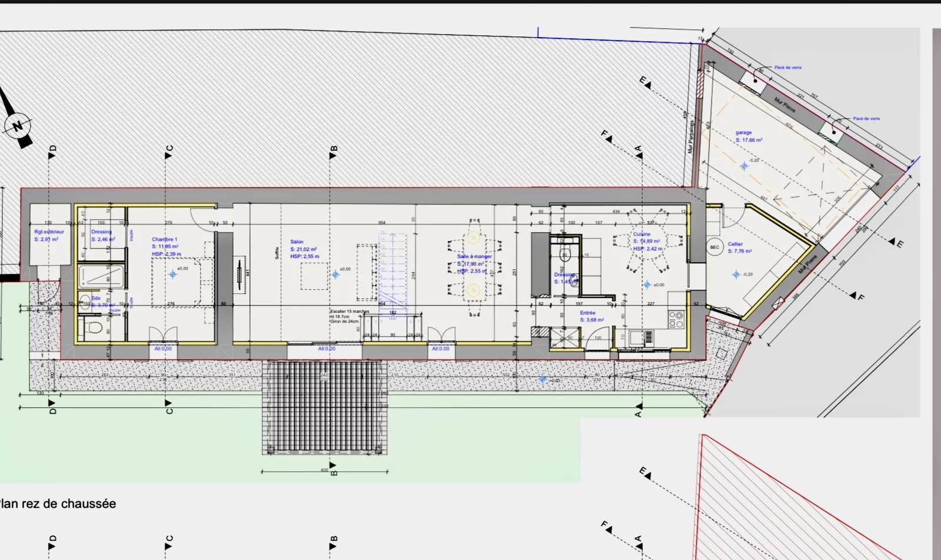Click the blue level marker in the Salon
941x560 pixels.
pos(335,274)
